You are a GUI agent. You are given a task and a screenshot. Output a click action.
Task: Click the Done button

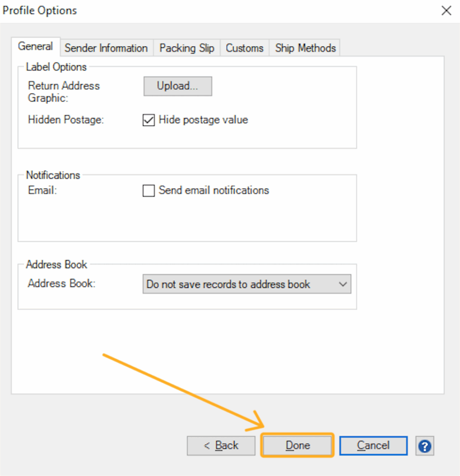tap(297, 446)
